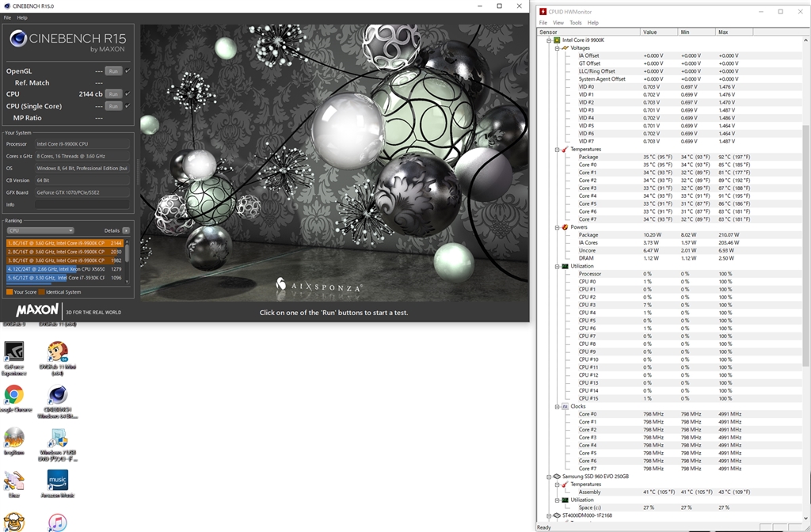Click the Value column header in HWMonitor
811x532 pixels.
tap(659, 32)
